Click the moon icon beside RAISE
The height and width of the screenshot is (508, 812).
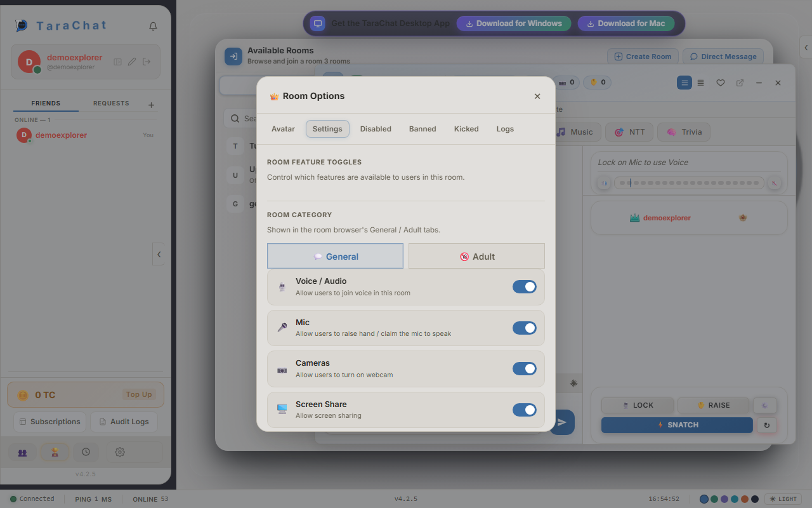pyautogui.click(x=764, y=405)
